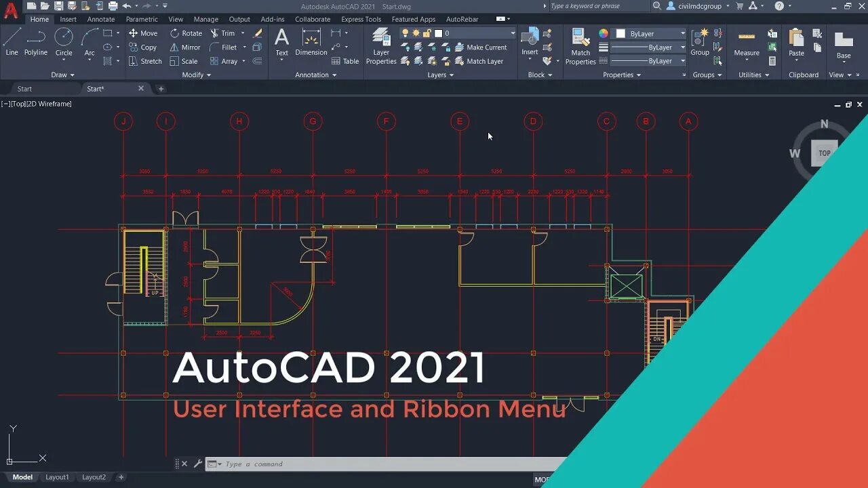Click the Plot printer icon
The height and width of the screenshot is (488, 868).
point(113,6)
